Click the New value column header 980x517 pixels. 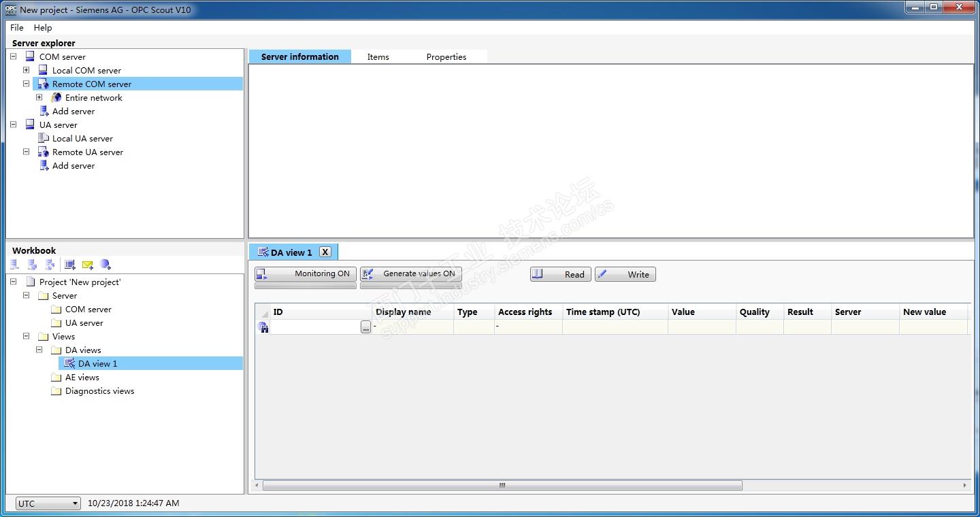(934, 312)
